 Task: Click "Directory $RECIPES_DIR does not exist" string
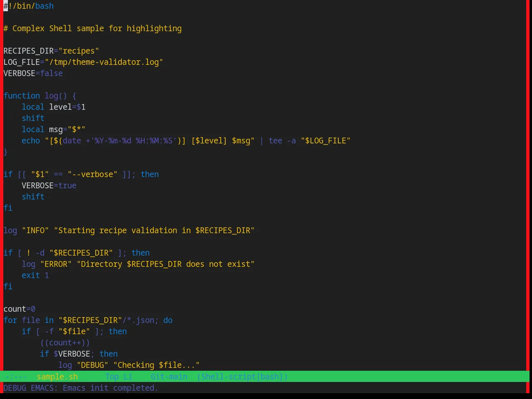coord(165,264)
